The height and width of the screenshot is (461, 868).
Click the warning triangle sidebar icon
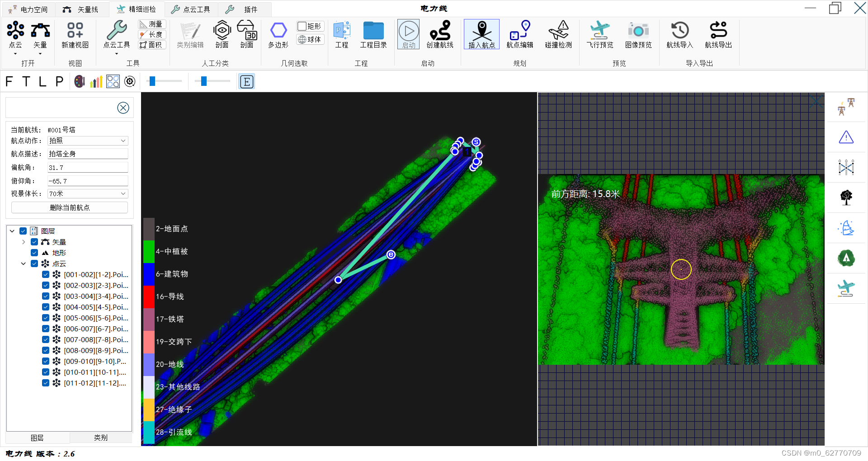pos(846,137)
